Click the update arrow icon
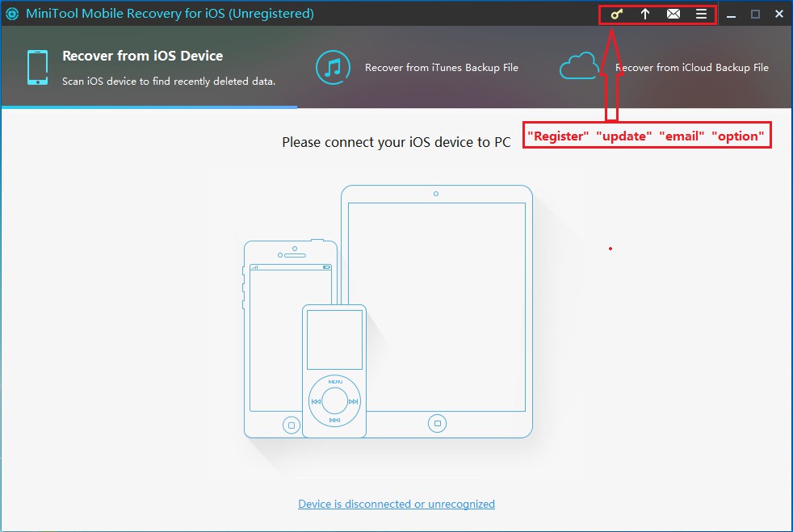The width and height of the screenshot is (793, 532). click(x=645, y=15)
